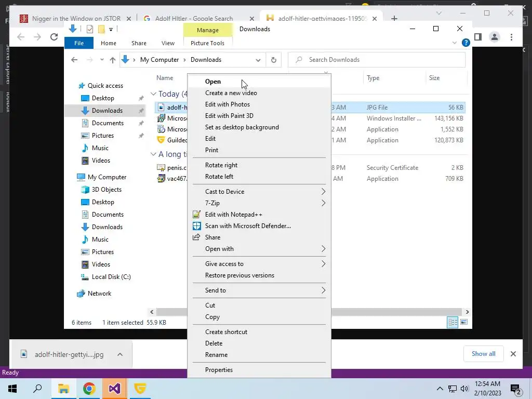Open download item options chevron

pos(120,354)
